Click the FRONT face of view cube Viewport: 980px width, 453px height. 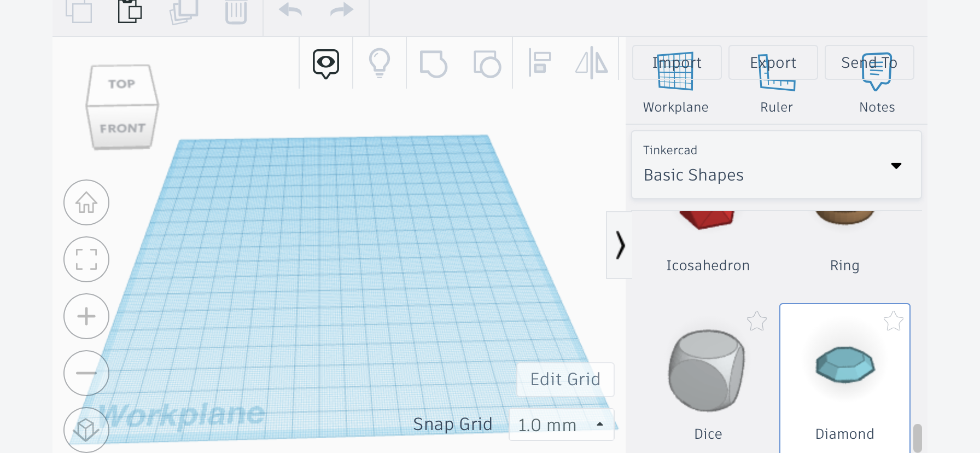pos(122,128)
